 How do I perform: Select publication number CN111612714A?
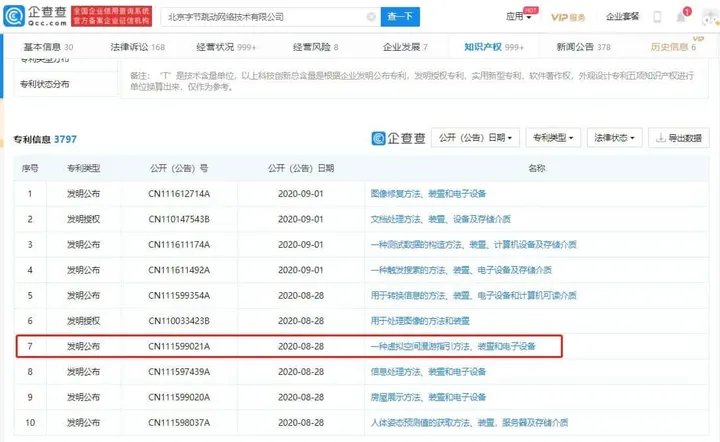179,194
